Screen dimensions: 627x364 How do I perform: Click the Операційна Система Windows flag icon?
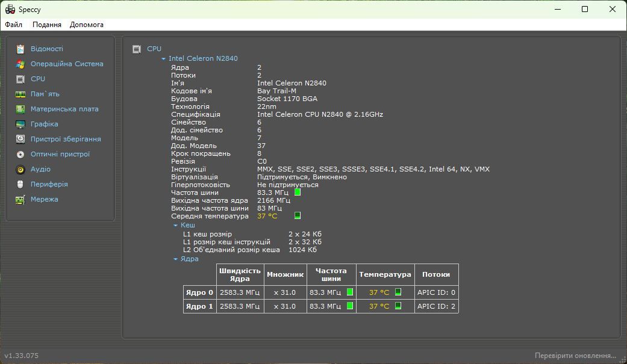[20, 64]
